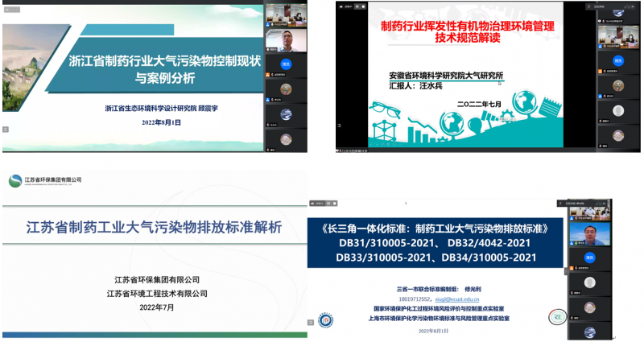Select the man in white shirt video tile

point(285,39)
